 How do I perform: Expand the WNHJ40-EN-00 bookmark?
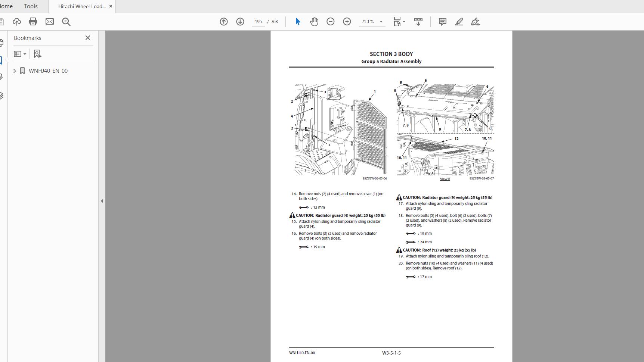[15, 71]
